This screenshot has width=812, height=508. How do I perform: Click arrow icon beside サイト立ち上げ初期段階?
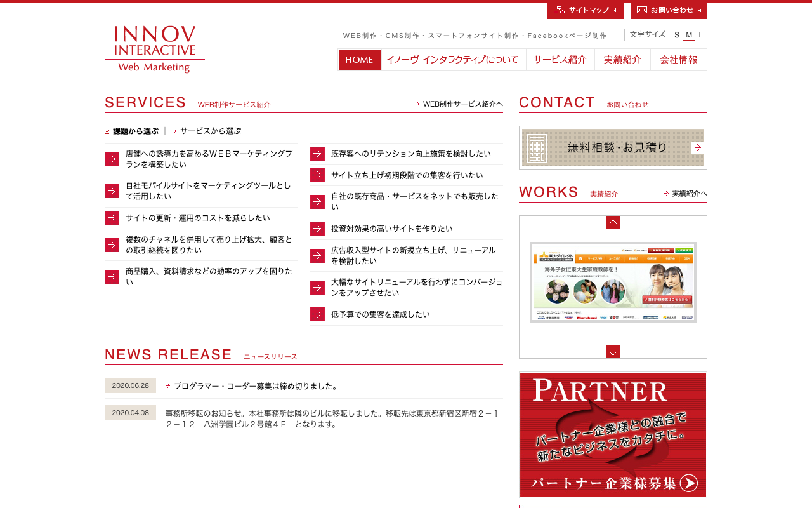[317, 175]
